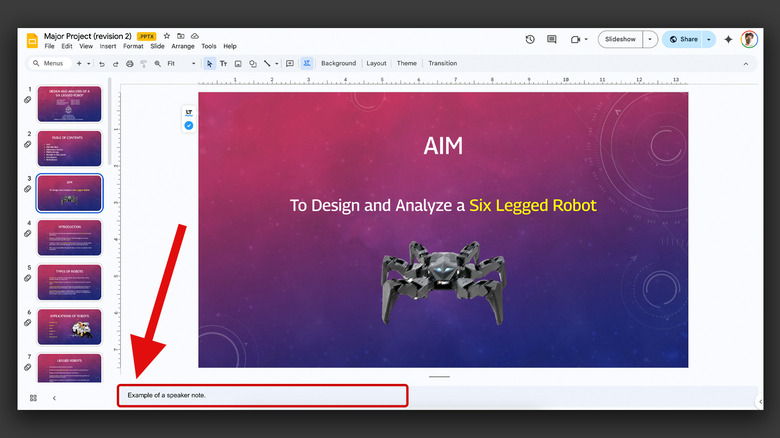Viewport: 780px width, 438px height.
Task: Select slide 2 Table of Contents thumbnail
Action: tap(69, 148)
